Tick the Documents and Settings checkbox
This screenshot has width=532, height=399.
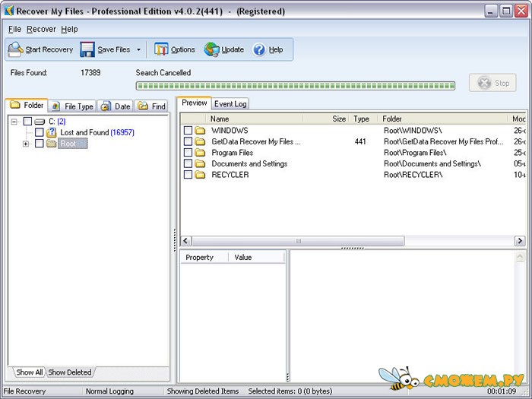(x=188, y=163)
